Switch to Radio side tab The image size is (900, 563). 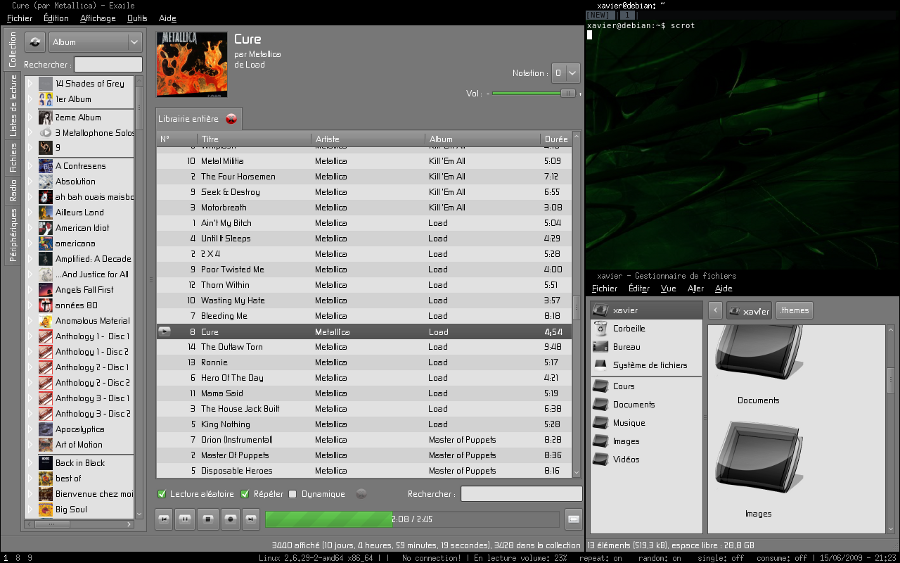tap(13, 190)
